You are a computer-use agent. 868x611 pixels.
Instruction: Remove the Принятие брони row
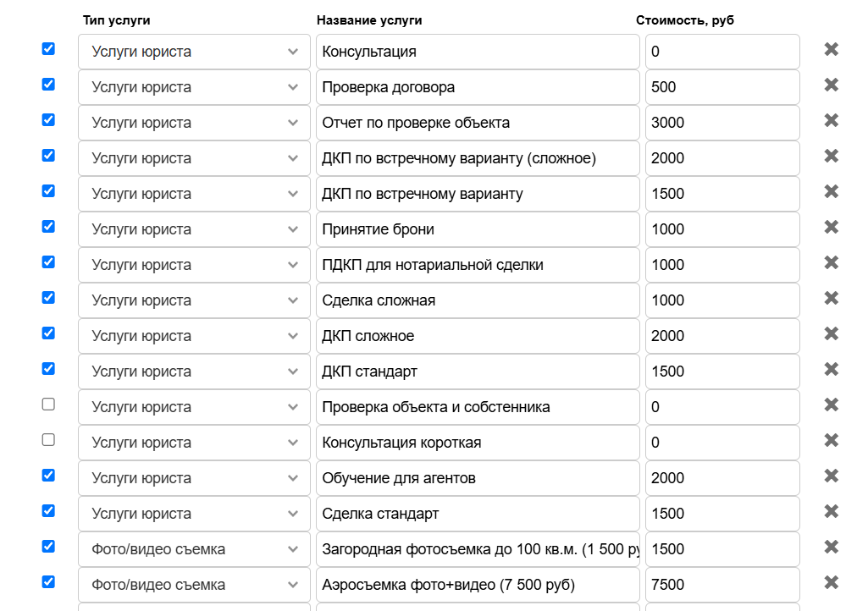point(831,228)
